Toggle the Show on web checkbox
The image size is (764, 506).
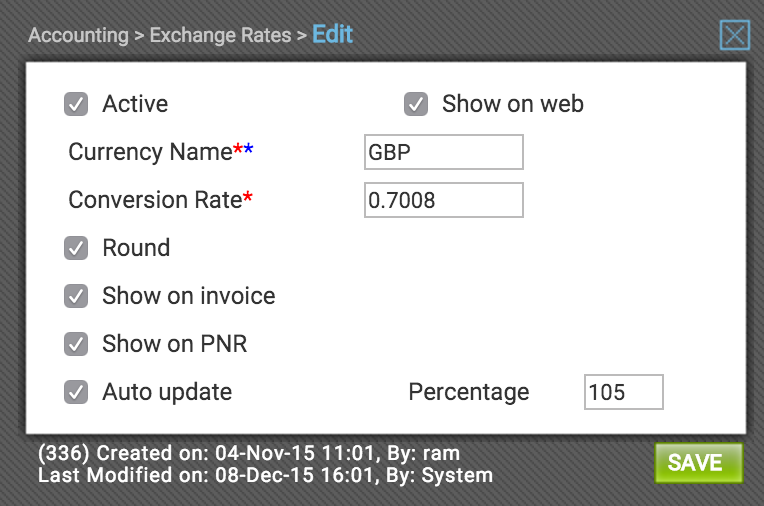click(416, 104)
